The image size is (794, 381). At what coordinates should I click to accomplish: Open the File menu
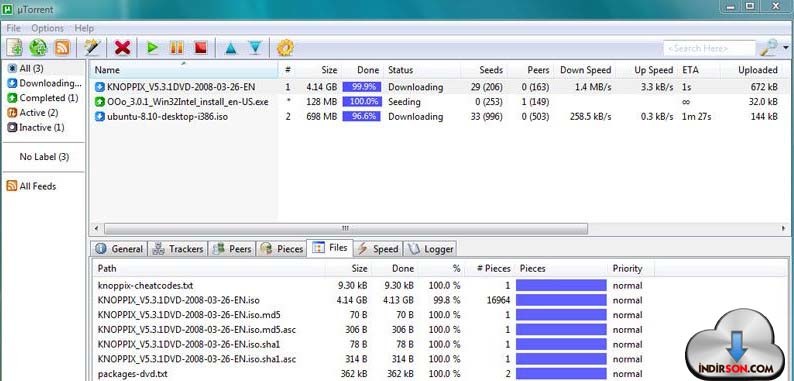14,28
